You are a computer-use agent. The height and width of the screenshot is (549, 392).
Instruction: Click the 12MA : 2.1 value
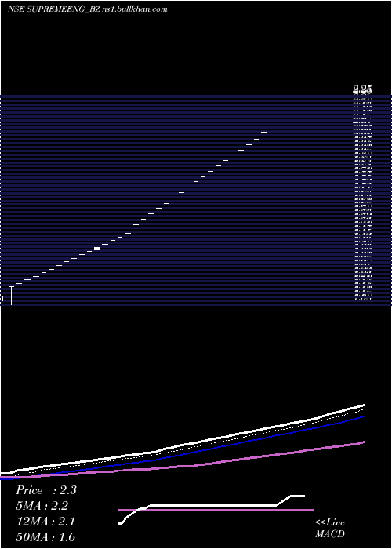click(x=45, y=522)
